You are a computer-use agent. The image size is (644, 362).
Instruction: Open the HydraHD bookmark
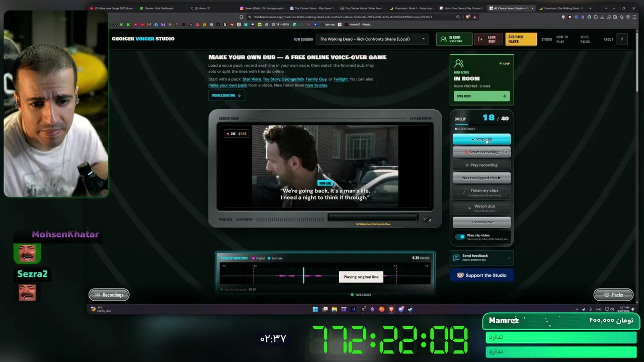[359, 24]
